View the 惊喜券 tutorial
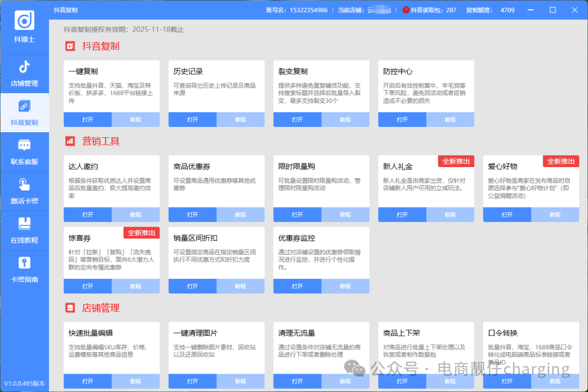Image resolution: width=588 pixels, height=392 pixels. (x=136, y=286)
